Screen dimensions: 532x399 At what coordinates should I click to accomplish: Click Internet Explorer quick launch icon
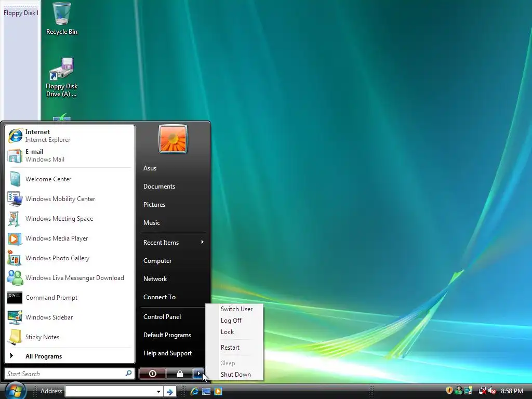[194, 391]
